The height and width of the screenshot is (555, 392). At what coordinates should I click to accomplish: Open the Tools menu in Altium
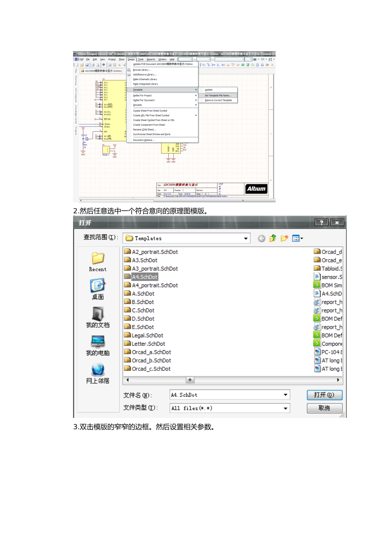click(x=141, y=59)
